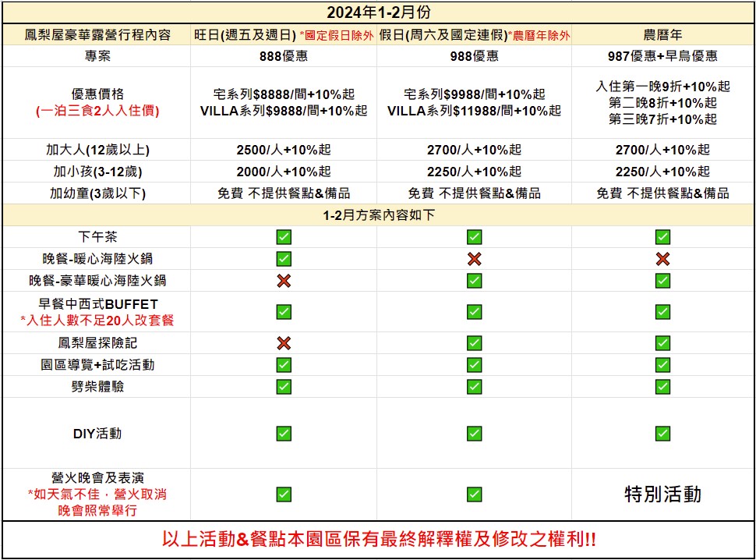This screenshot has width=756, height=560.
Task: Click the 鳳梨屋探險記 row label
Action: [x=98, y=343]
